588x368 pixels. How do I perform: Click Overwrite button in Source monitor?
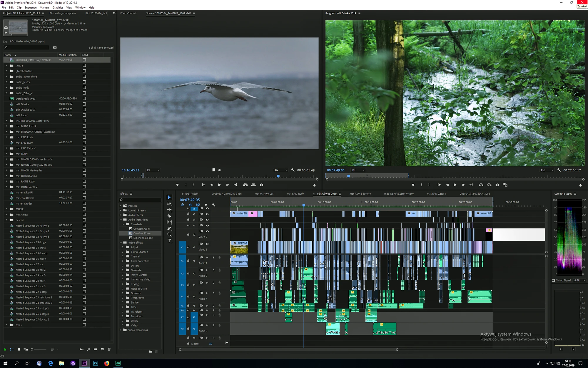[253, 185]
